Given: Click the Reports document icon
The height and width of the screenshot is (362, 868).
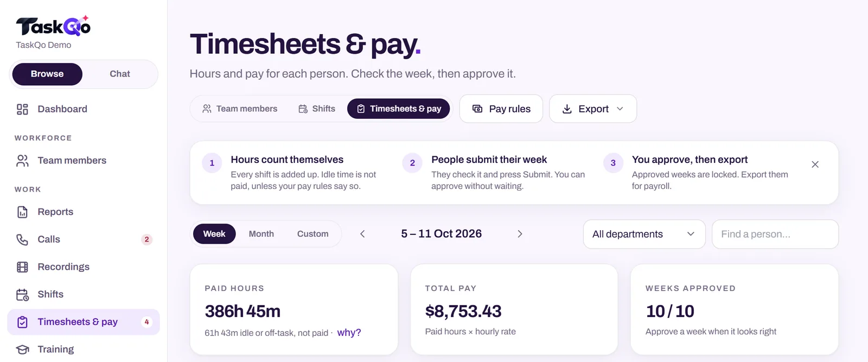Looking at the screenshot, I should 22,212.
